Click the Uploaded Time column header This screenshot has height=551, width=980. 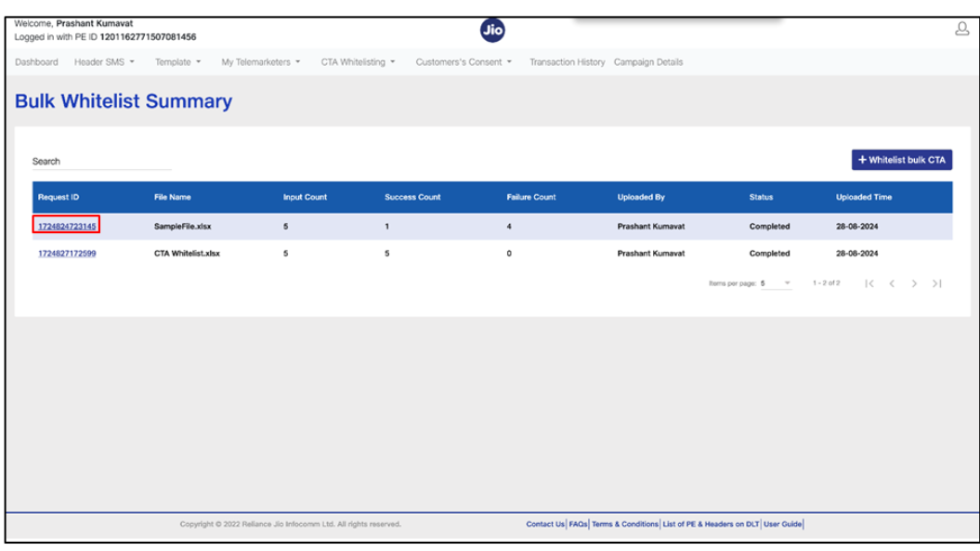click(x=864, y=197)
